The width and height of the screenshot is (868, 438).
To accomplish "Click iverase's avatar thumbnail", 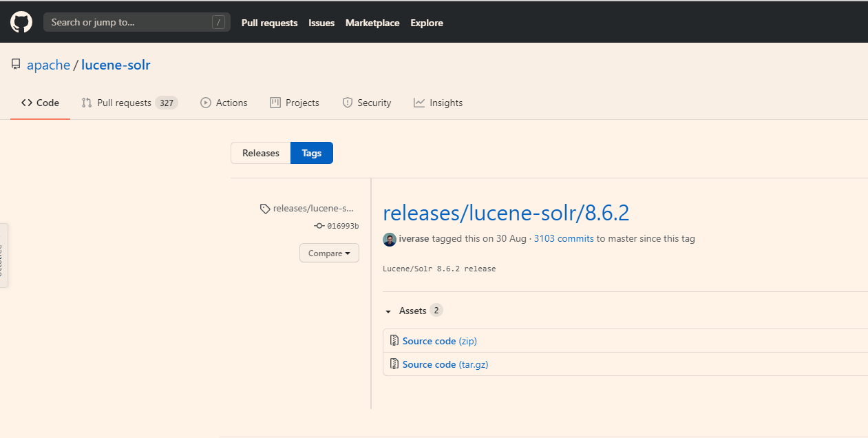I will [x=390, y=239].
